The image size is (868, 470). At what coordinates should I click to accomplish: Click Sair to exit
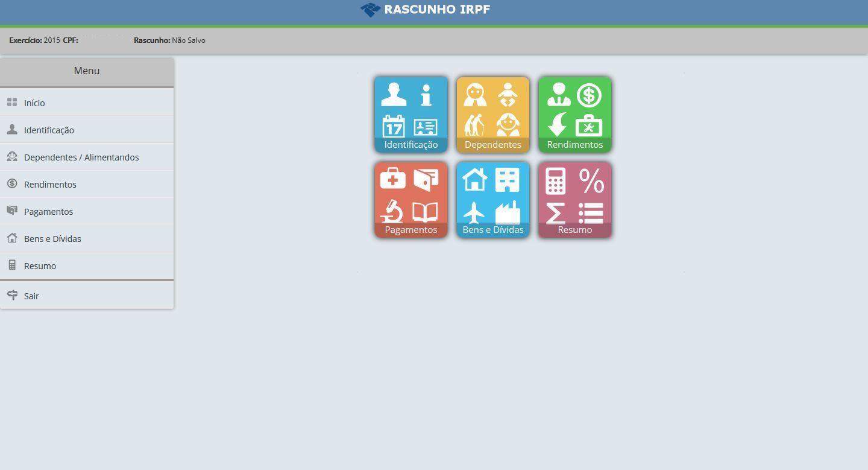[x=87, y=296]
